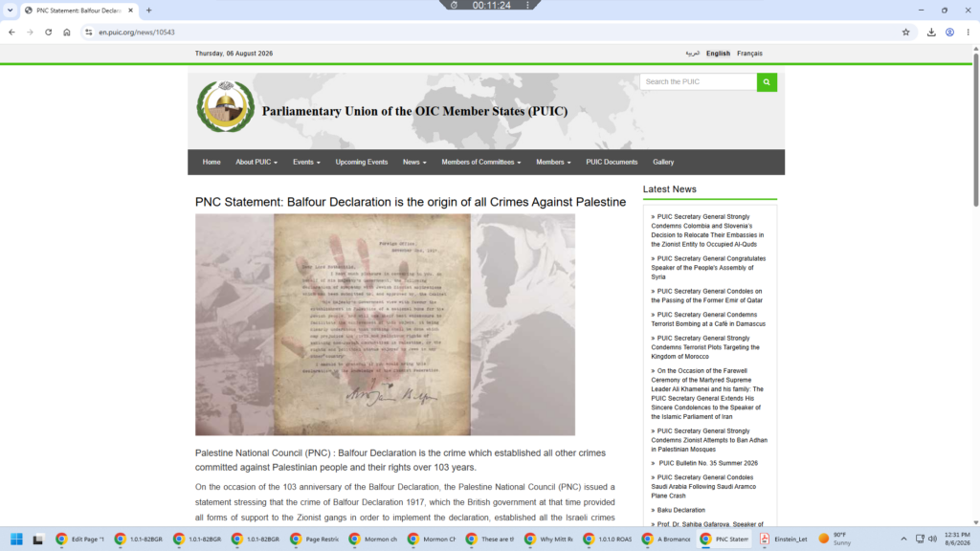Open browser downloads icon

[x=931, y=33]
